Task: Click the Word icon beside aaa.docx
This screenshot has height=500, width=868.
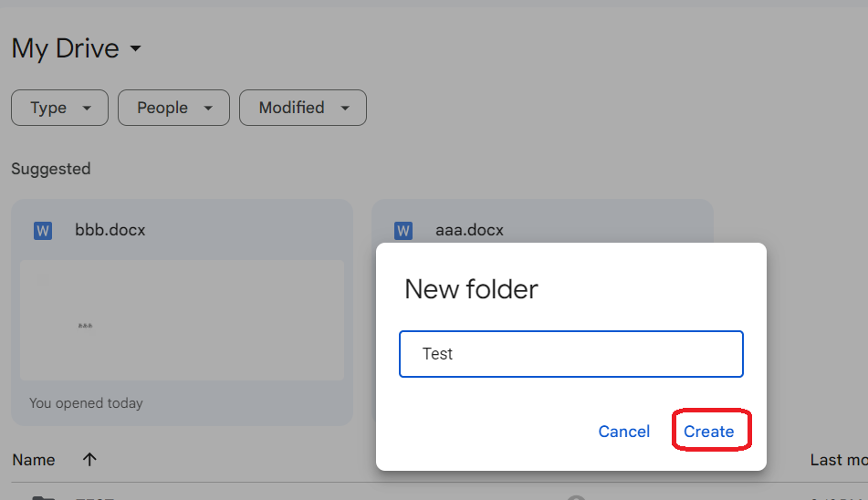Action: pyautogui.click(x=403, y=230)
